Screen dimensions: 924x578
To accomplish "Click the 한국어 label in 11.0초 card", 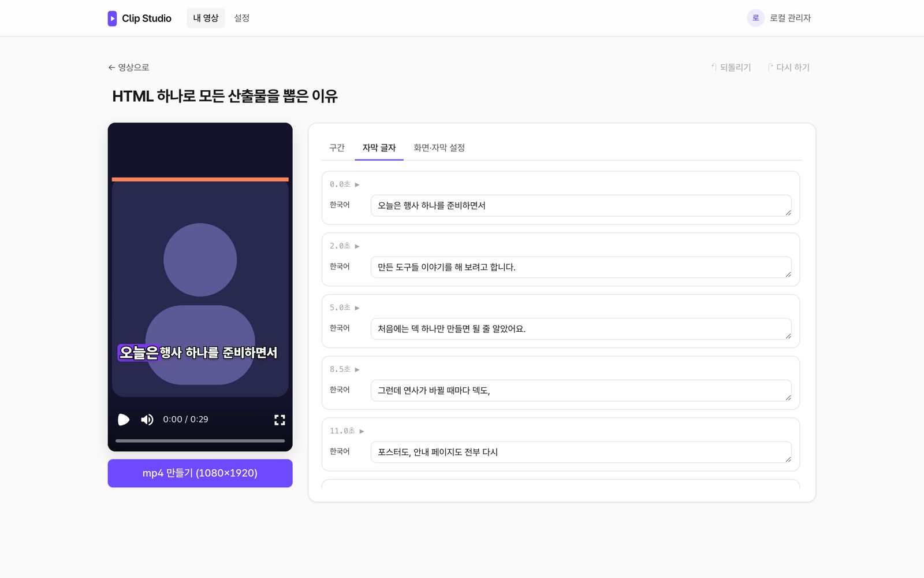I will point(340,451).
